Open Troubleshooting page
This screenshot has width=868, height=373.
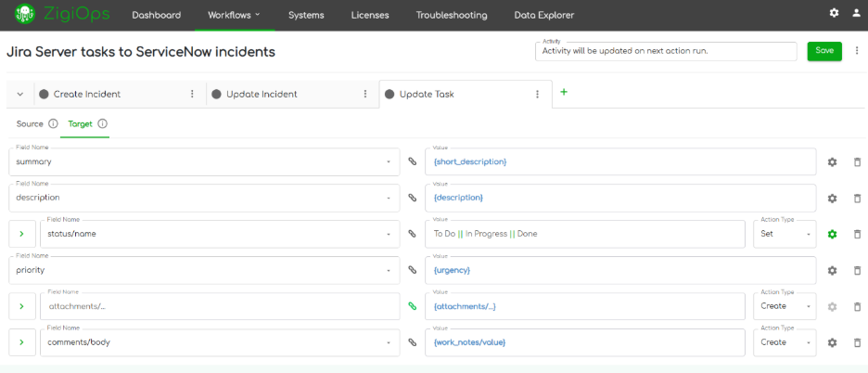pos(452,15)
